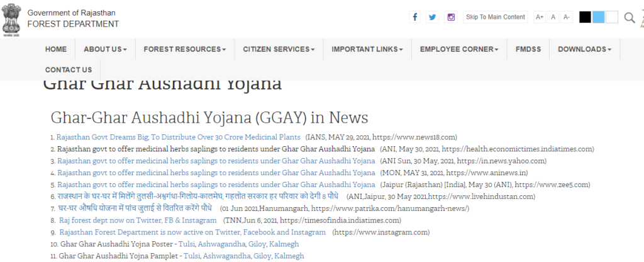This screenshot has height=262, width=644.
Task: Expand the DOWNLOADS dropdown menu
Action: coord(584,49)
